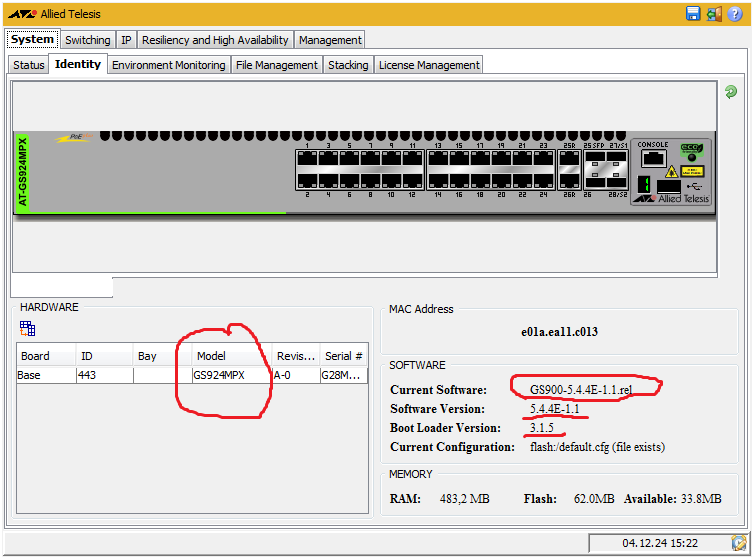Click the CONSOLE port on switch image

[x=653, y=158]
